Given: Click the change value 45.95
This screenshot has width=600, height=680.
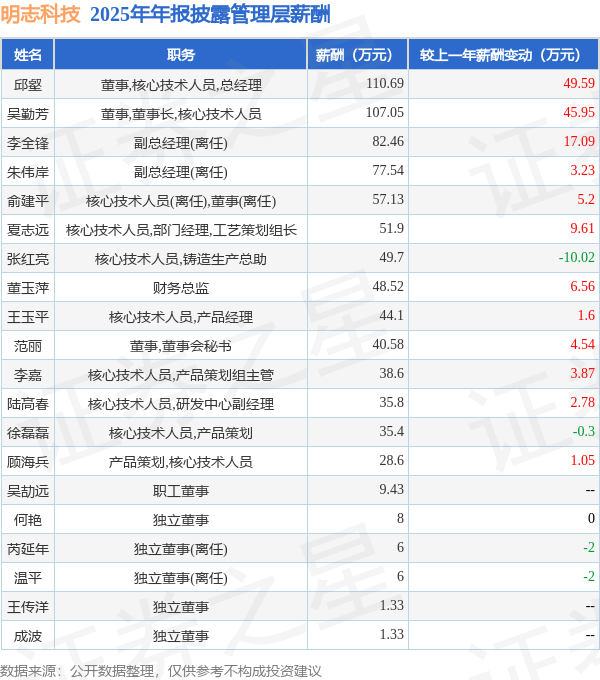Looking at the screenshot, I should (x=579, y=112).
